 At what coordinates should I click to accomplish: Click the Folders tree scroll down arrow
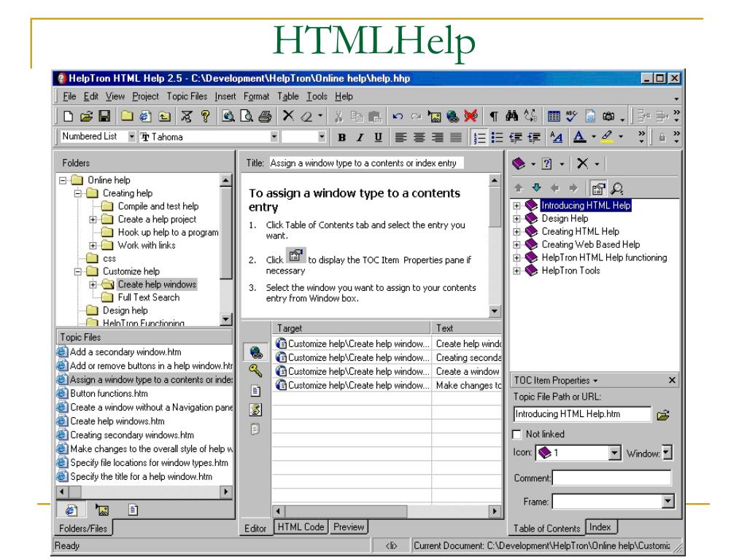[226, 319]
